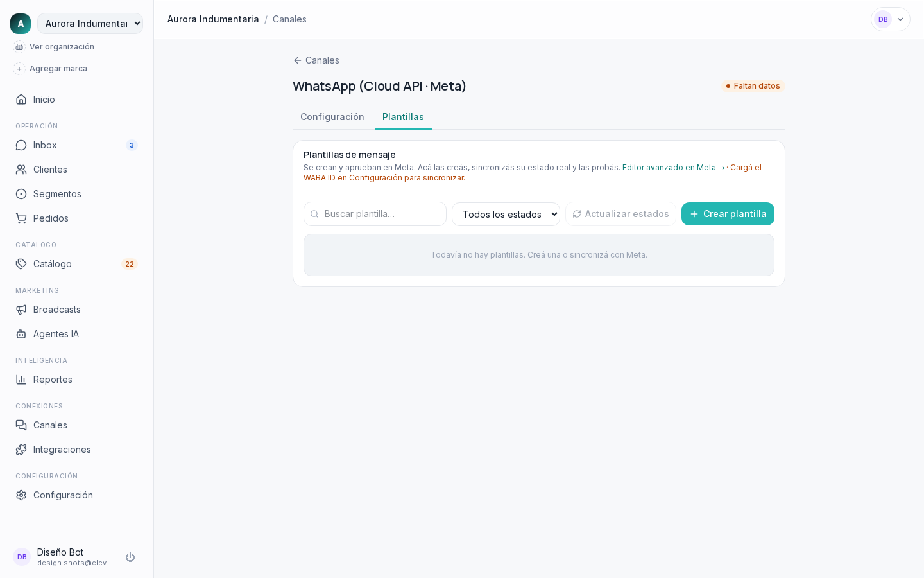Click the magnifier icon in template search
924x578 pixels.
pos(314,214)
